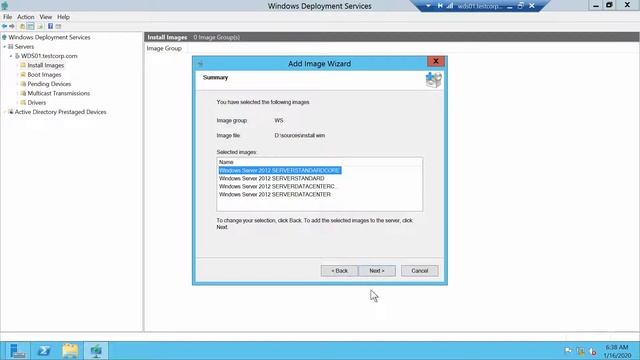Open the Help menu

coord(63,17)
